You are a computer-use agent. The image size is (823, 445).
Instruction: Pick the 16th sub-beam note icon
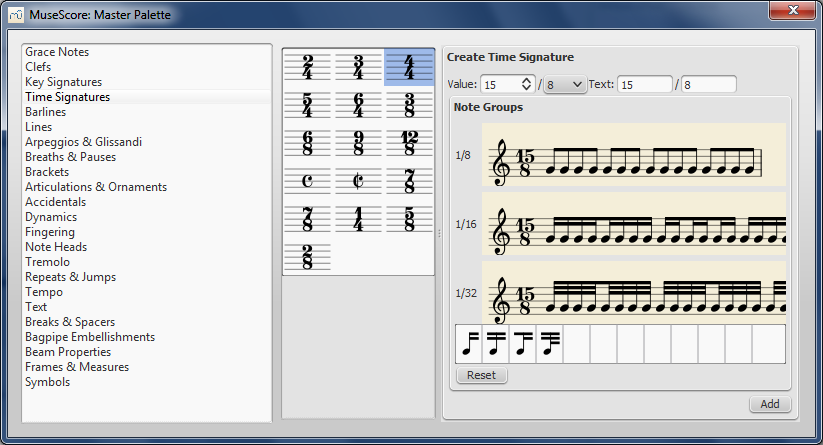click(523, 344)
